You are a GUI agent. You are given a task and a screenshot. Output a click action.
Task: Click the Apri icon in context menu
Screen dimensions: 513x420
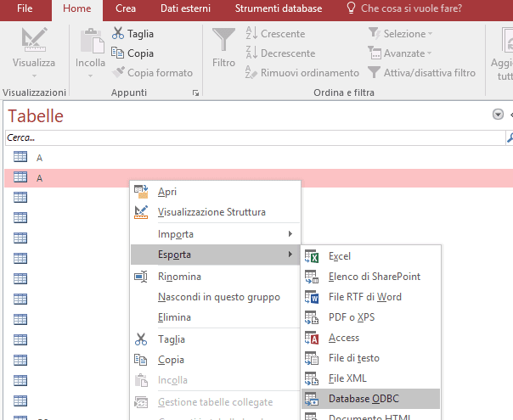[x=141, y=192]
